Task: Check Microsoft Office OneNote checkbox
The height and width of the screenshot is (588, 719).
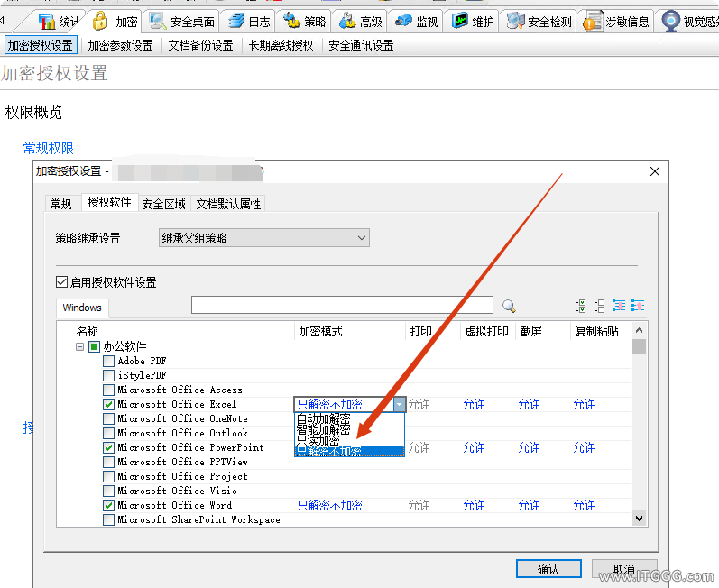Action: 108,418
